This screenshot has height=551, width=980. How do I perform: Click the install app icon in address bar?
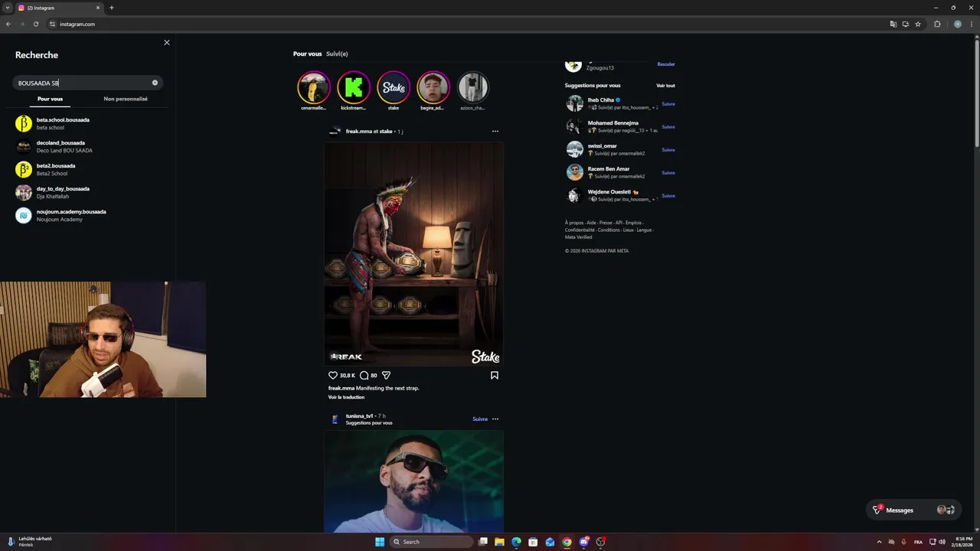905,24
